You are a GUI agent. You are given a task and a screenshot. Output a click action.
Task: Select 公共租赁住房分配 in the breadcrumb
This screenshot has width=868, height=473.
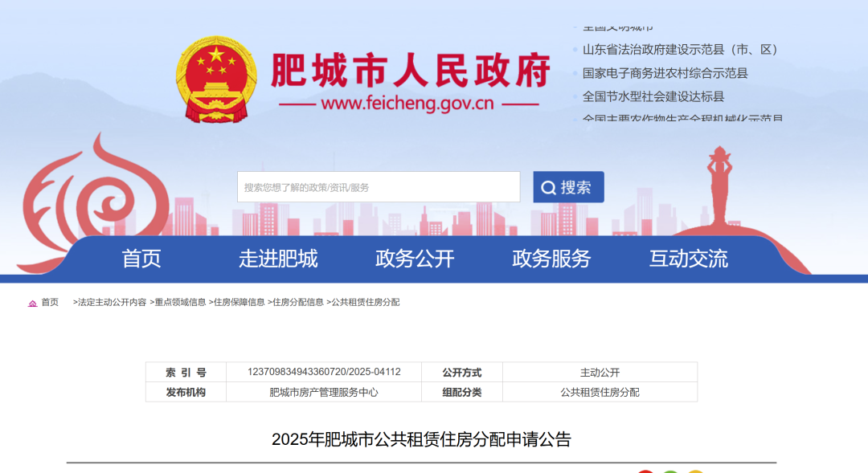365,303
